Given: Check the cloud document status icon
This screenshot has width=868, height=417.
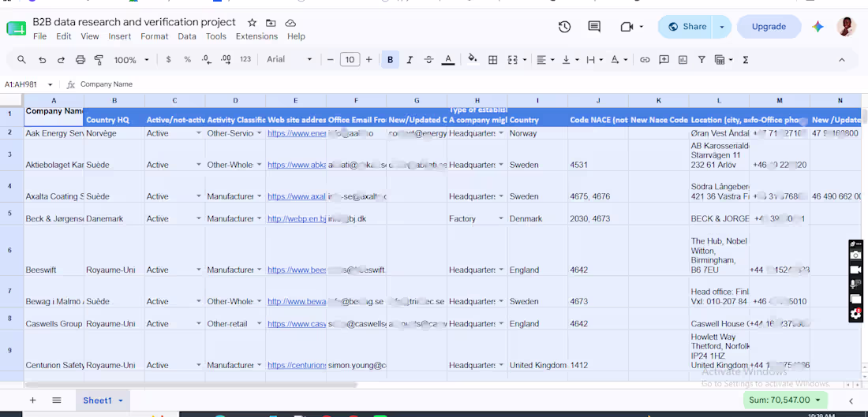Looking at the screenshot, I should [x=290, y=23].
